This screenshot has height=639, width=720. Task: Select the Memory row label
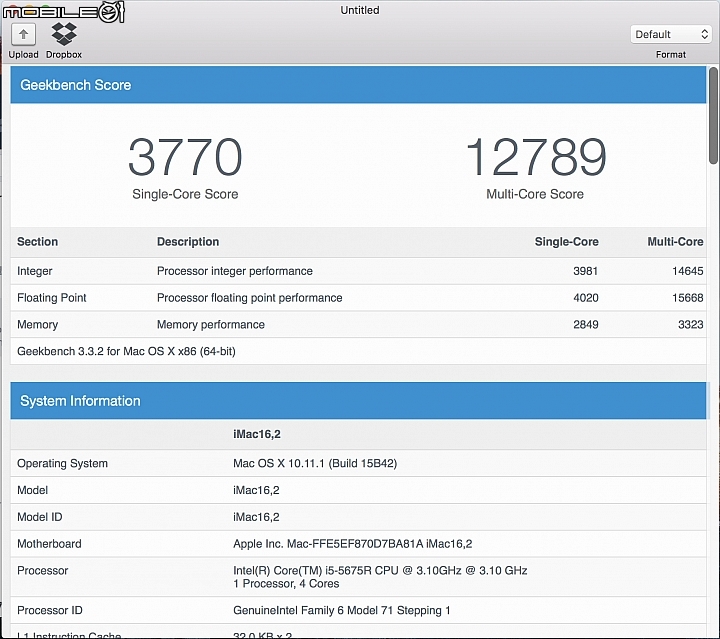(x=37, y=325)
